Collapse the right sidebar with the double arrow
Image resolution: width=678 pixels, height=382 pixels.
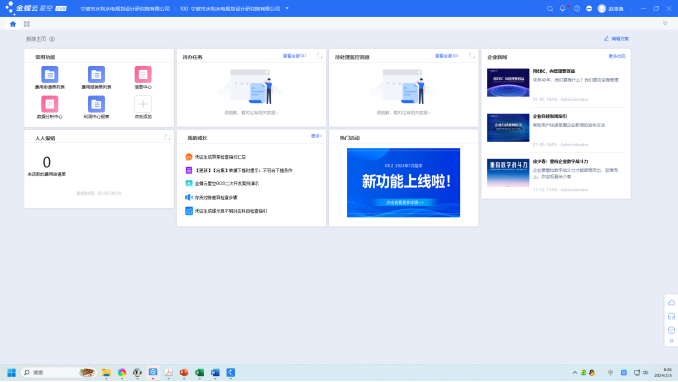pos(672,340)
